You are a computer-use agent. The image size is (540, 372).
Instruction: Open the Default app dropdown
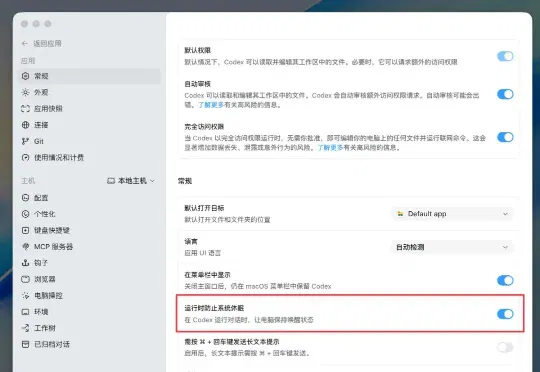[452, 214]
